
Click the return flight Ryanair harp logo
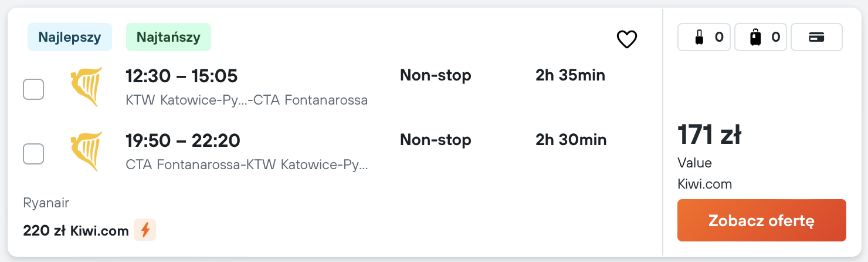[x=86, y=152]
